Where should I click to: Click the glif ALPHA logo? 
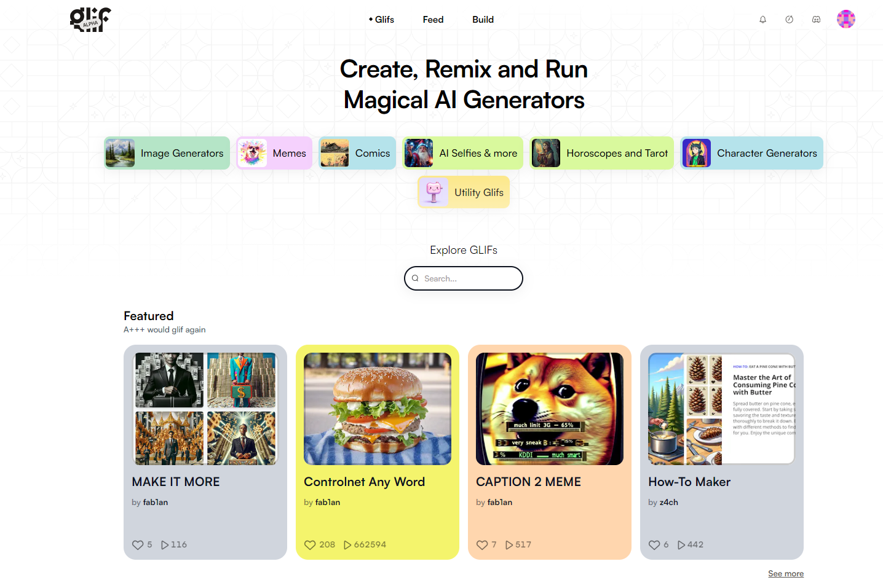90,19
